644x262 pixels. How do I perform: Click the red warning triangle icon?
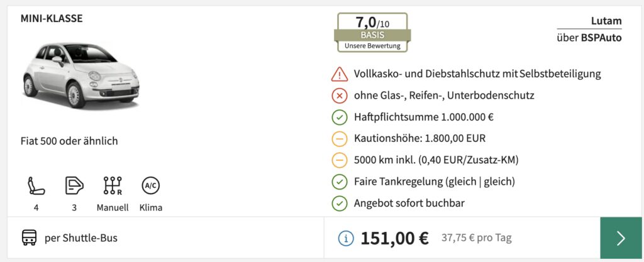[x=340, y=74]
